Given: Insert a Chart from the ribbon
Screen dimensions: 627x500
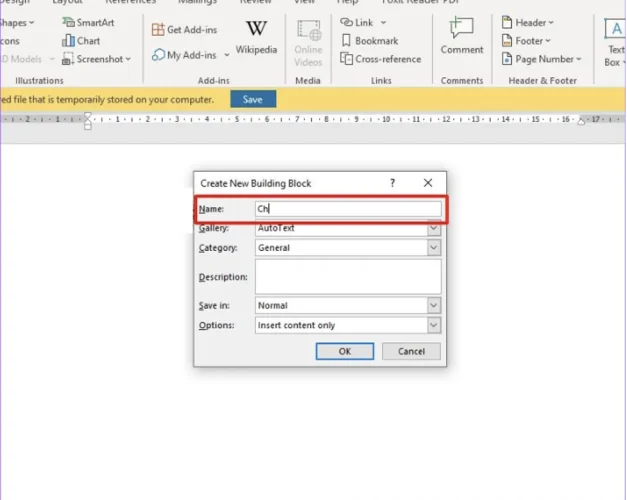Looking at the screenshot, I should click(x=81, y=41).
